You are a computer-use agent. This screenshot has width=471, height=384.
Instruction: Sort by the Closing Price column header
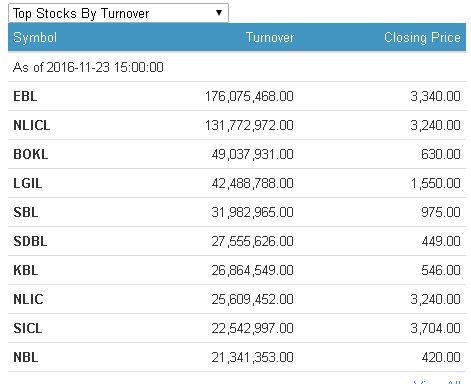click(422, 37)
